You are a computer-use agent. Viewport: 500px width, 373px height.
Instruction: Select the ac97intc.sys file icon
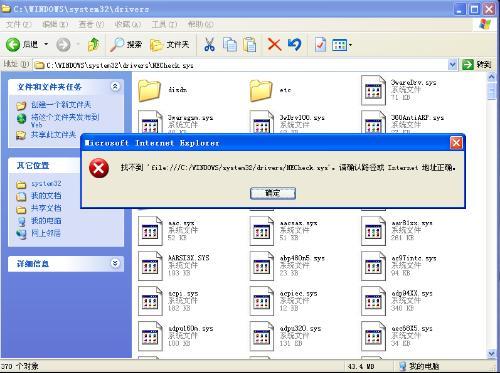click(x=373, y=266)
